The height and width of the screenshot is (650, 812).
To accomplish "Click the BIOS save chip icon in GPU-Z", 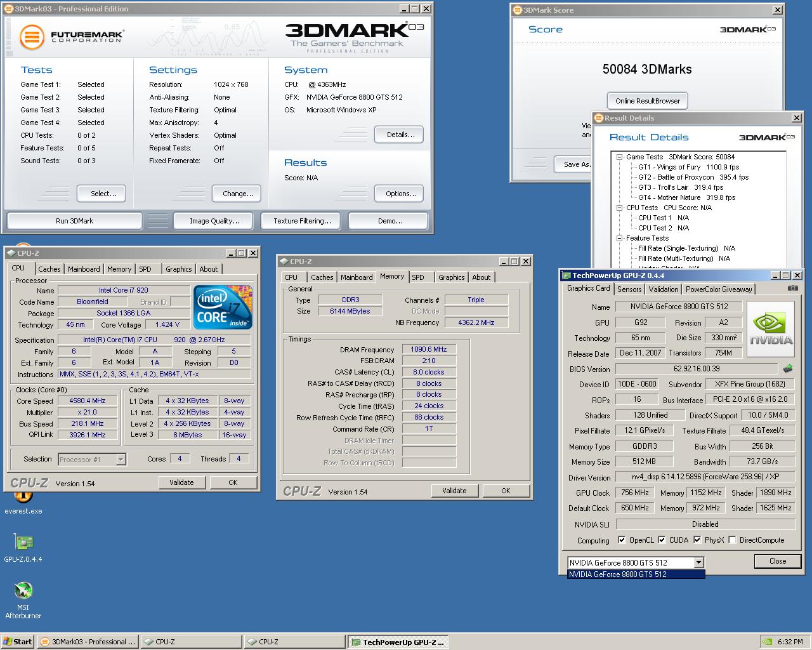I will click(787, 368).
